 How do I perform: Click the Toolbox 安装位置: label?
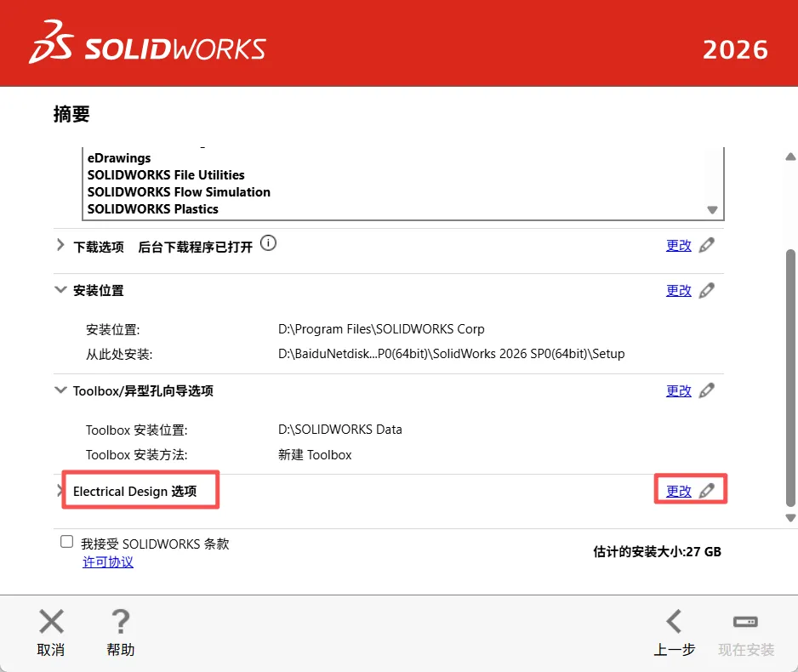point(136,430)
